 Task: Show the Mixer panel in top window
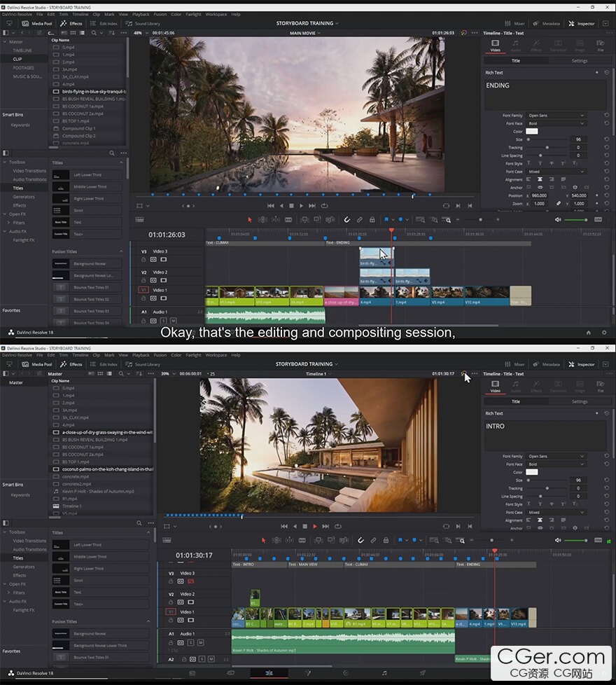[x=514, y=24]
